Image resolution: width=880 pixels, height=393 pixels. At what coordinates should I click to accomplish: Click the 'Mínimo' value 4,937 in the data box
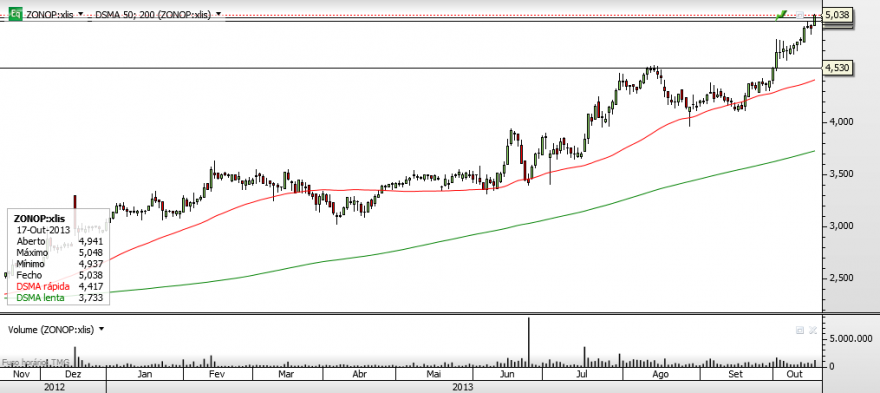point(91,264)
